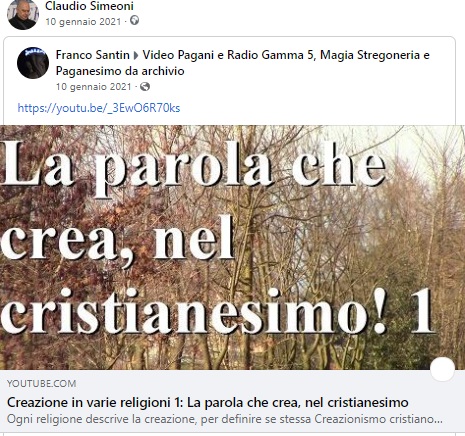This screenshot has width=465, height=436.
Task: Click the Paganesimo da archivio group name line
Action: 120,71
